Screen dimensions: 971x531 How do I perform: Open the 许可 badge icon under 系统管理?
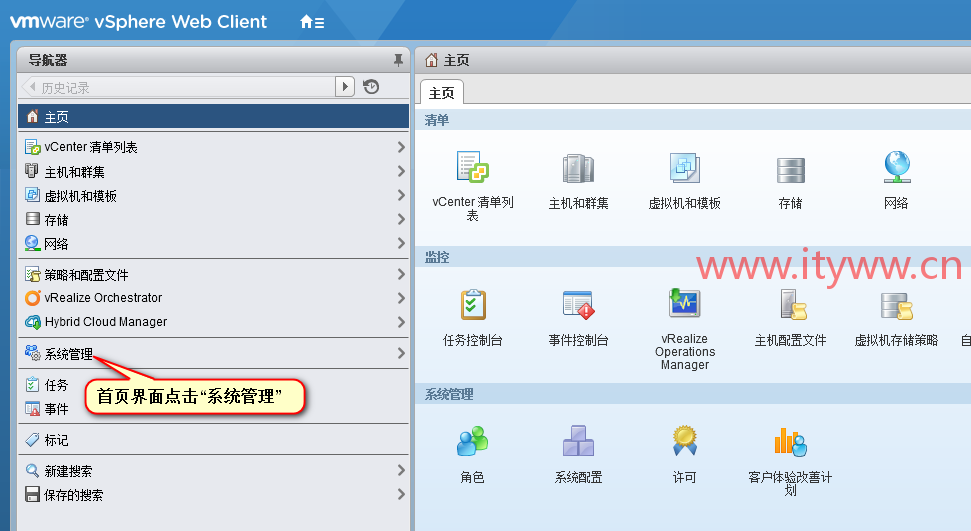tap(684, 440)
